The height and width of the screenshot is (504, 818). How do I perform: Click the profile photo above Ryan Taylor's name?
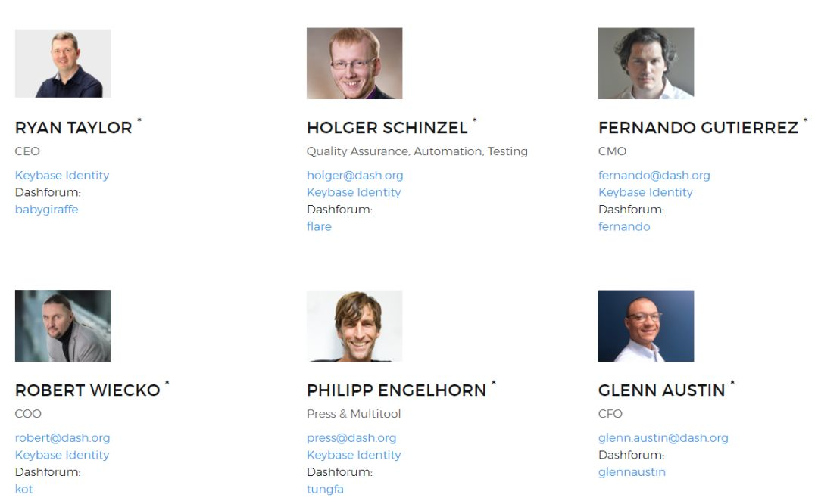[63, 64]
